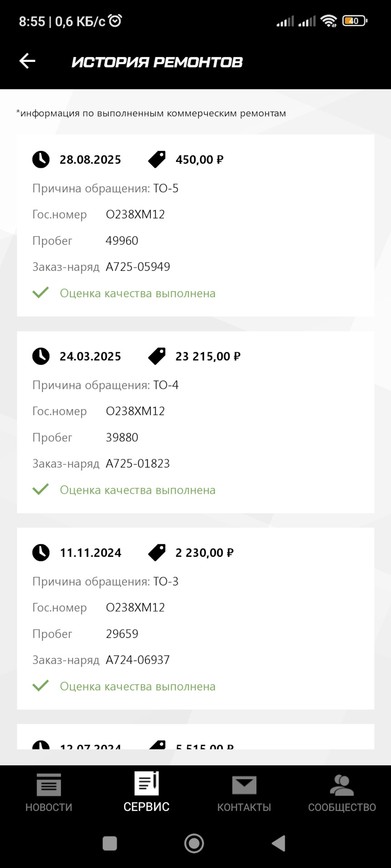This screenshot has width=391, height=868.
Task: Open quality rating link for ТО-5 repair
Action: click(138, 293)
